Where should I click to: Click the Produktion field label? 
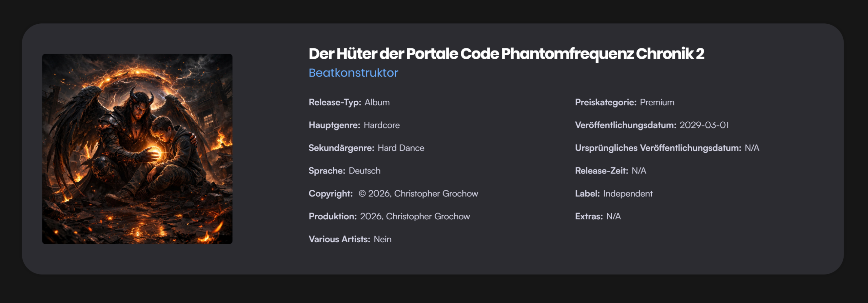pos(332,216)
